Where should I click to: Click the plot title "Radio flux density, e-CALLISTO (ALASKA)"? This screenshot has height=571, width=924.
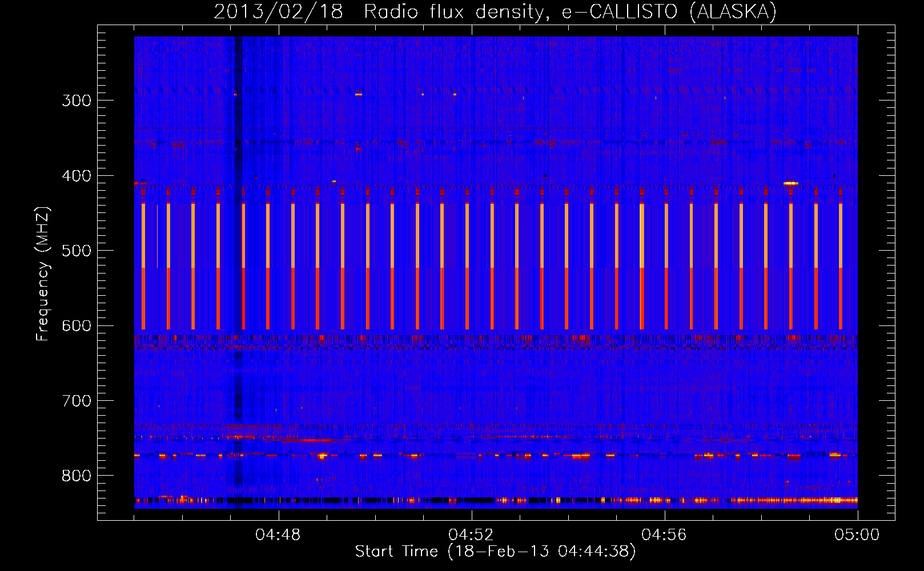(570, 11)
